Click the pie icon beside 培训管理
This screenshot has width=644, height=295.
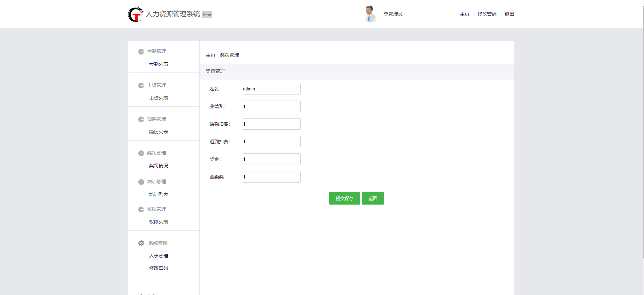141,182
